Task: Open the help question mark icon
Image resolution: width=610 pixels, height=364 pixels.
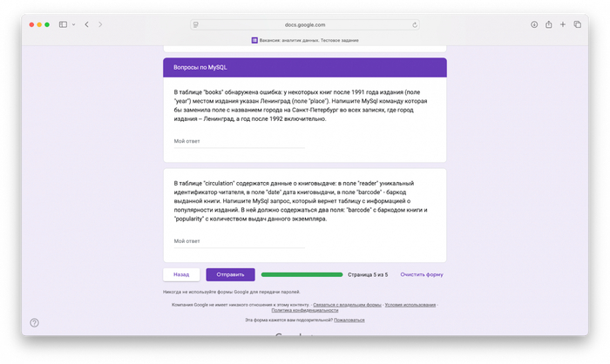Action: point(34,322)
